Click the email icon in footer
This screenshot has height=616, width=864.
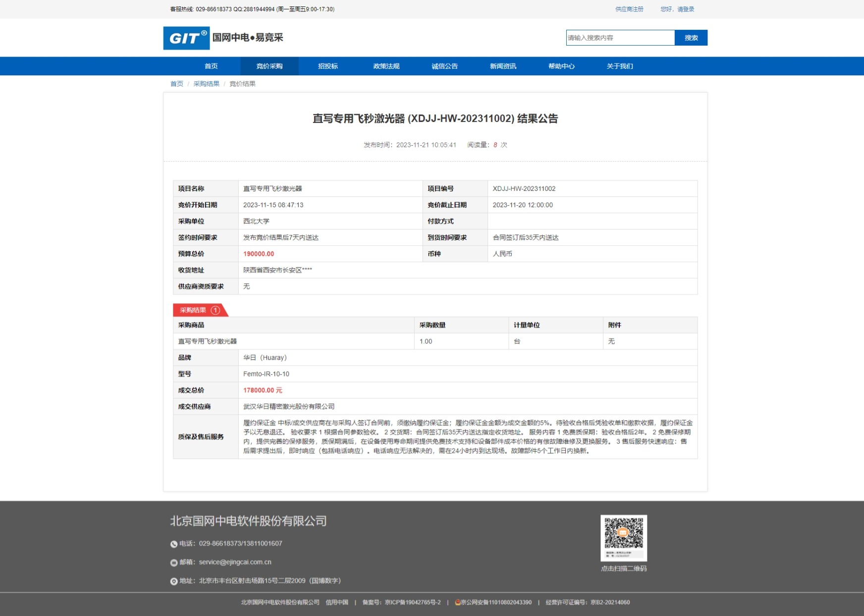[x=174, y=562]
